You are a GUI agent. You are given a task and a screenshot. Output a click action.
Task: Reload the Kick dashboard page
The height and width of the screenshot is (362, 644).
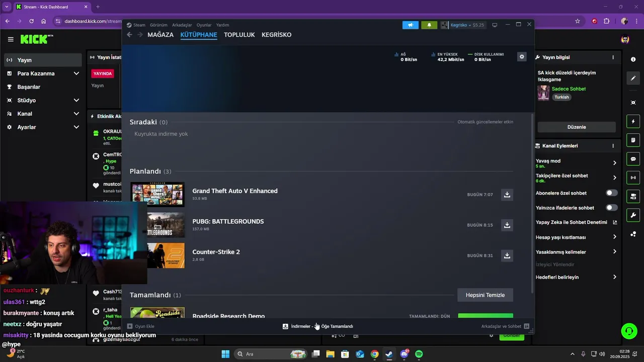click(x=31, y=21)
